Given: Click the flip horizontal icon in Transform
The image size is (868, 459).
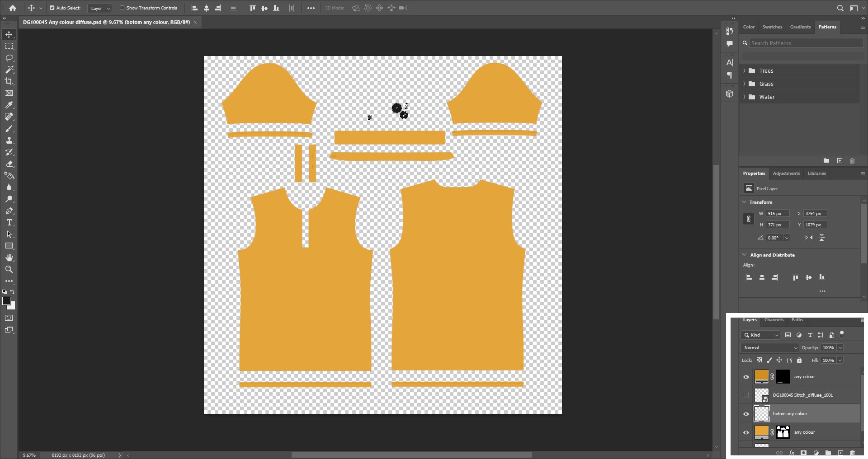Looking at the screenshot, I should (x=809, y=238).
